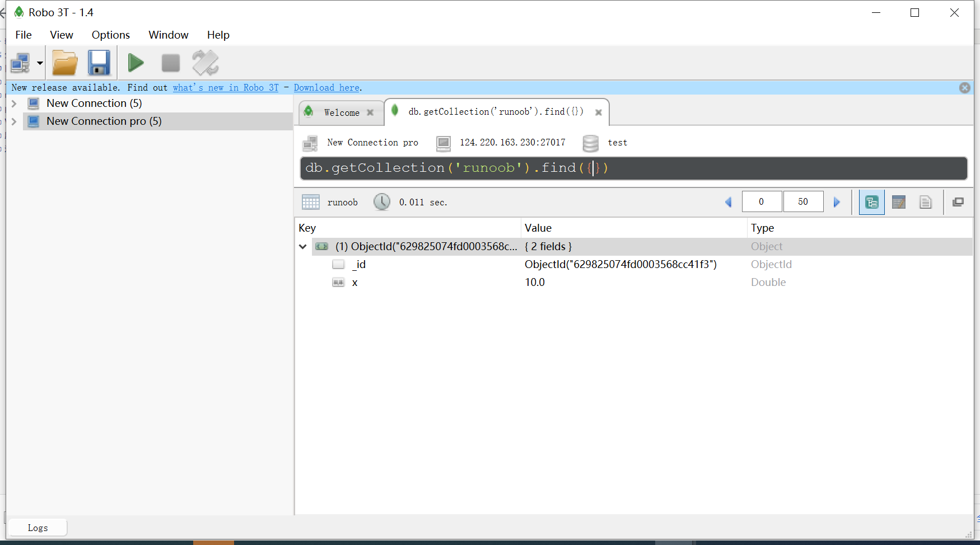Click the field icon beside _id
Image resolution: width=980 pixels, height=545 pixels.
[x=338, y=265]
